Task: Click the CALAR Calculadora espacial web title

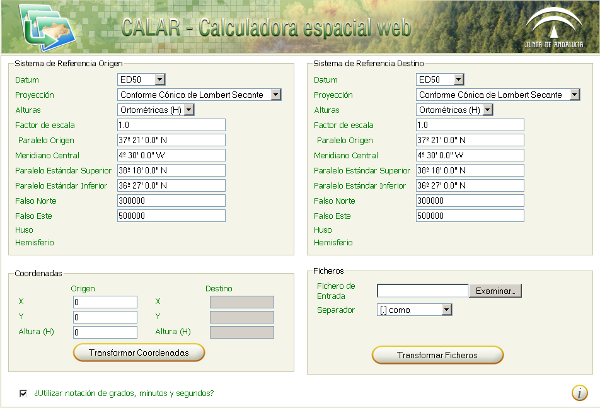Action: (266, 28)
